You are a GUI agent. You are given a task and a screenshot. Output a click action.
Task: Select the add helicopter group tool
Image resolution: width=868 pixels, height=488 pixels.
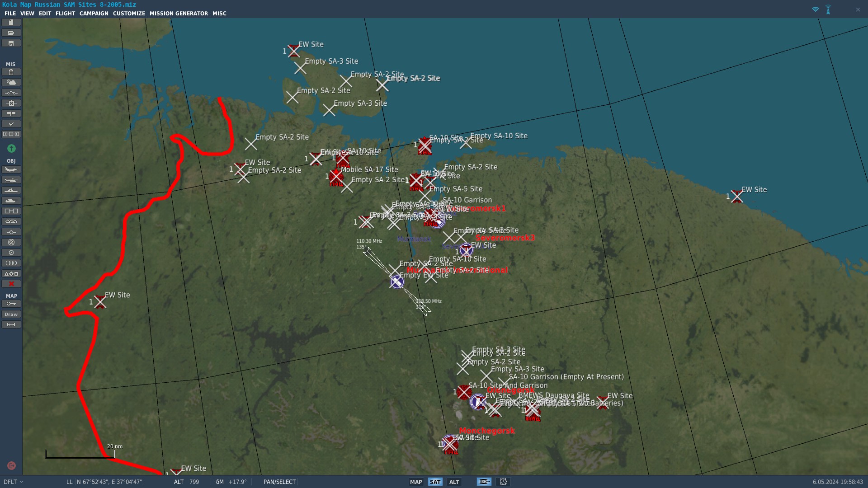[11, 180]
